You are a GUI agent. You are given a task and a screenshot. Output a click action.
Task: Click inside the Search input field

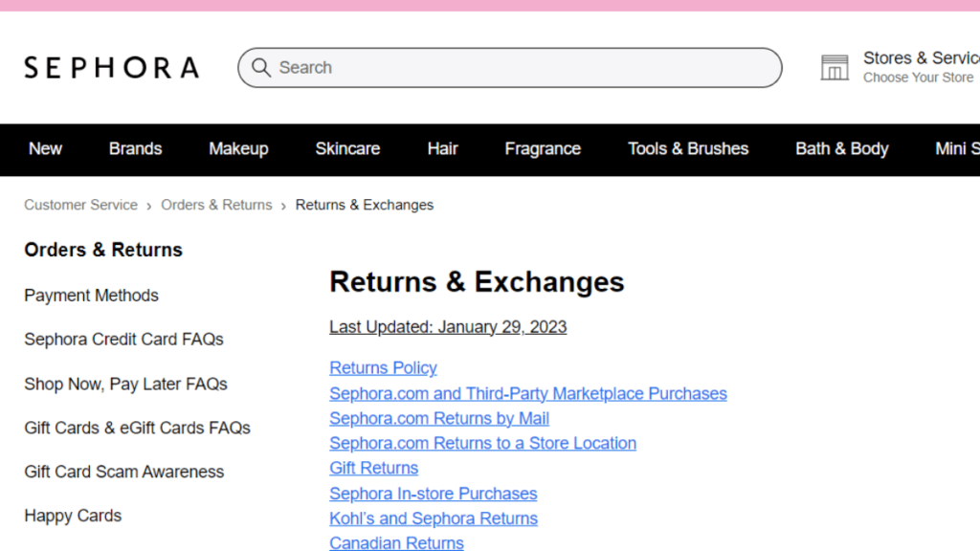tap(479, 67)
